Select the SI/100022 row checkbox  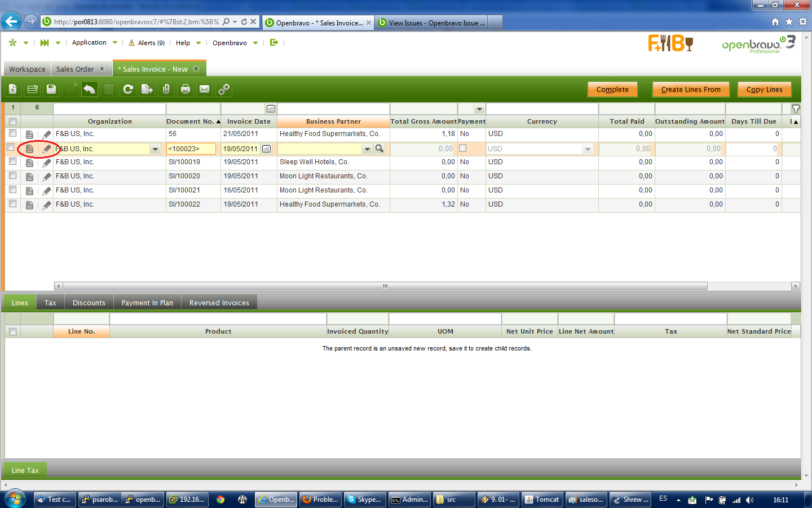point(13,204)
